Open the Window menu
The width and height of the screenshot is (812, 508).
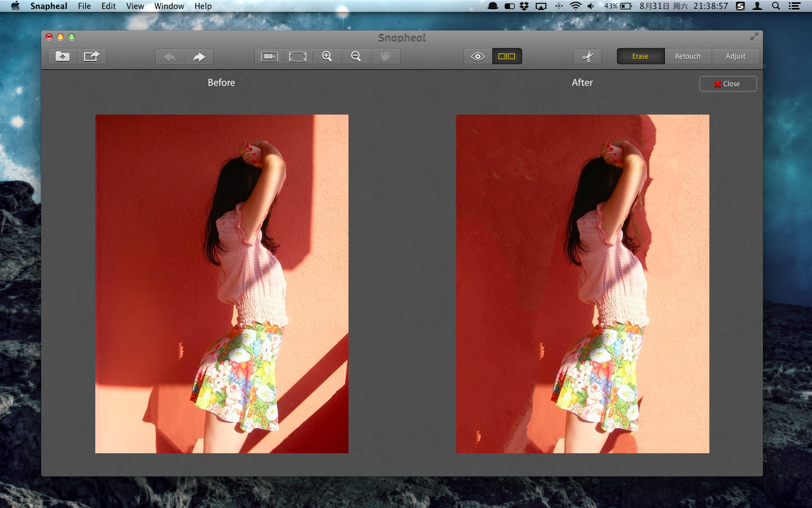click(x=169, y=6)
